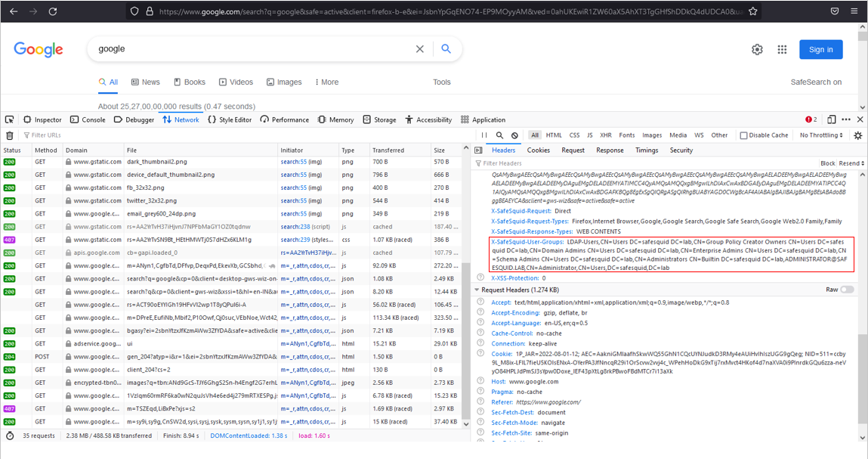Open the Debugger panel
The width and height of the screenshot is (868, 459).
pos(134,119)
